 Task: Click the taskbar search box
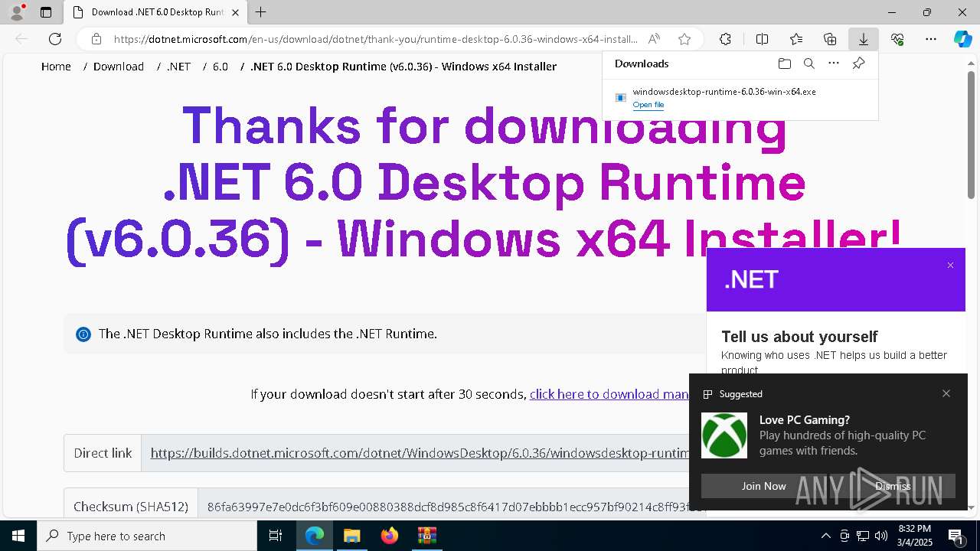[x=147, y=536]
